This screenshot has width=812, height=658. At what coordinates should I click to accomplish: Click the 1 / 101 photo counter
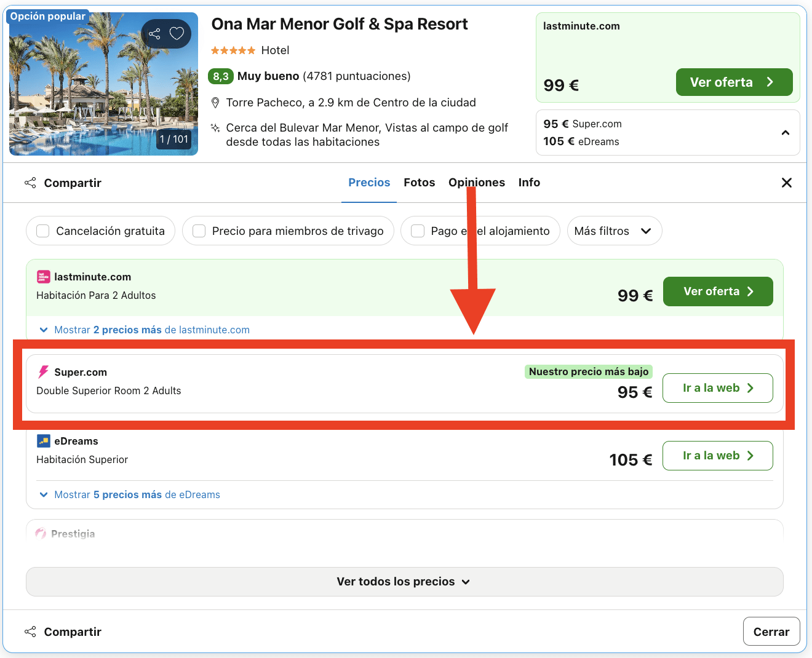tap(174, 139)
